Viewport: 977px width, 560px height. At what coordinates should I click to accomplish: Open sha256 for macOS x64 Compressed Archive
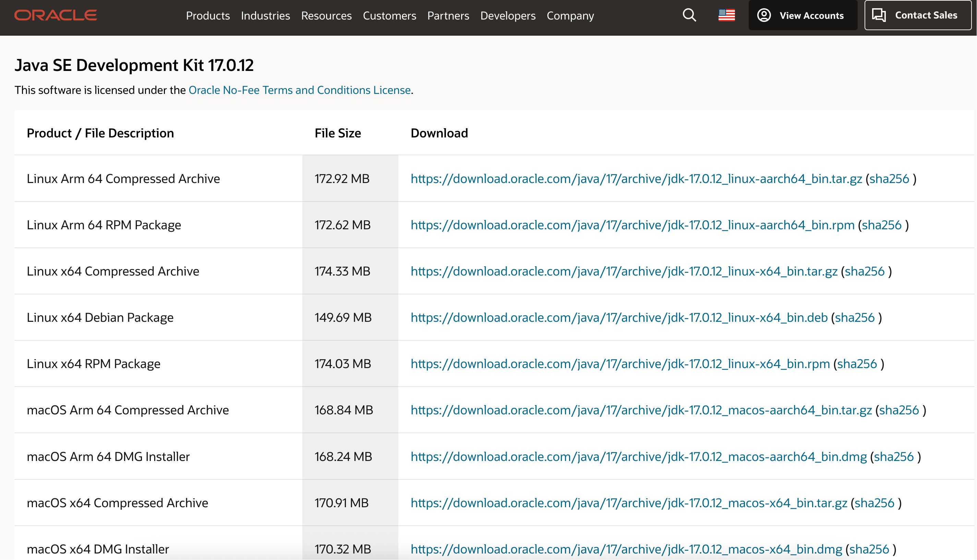tap(874, 503)
